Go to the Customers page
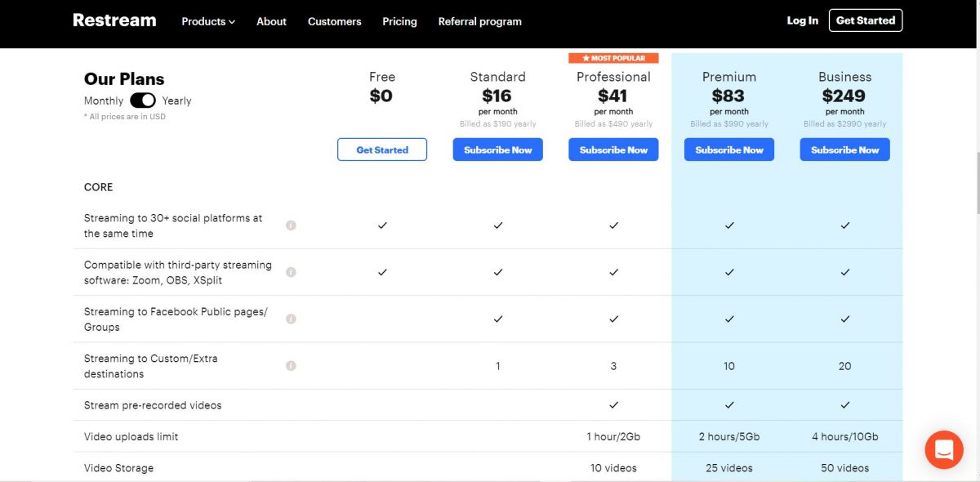 click(x=334, y=22)
